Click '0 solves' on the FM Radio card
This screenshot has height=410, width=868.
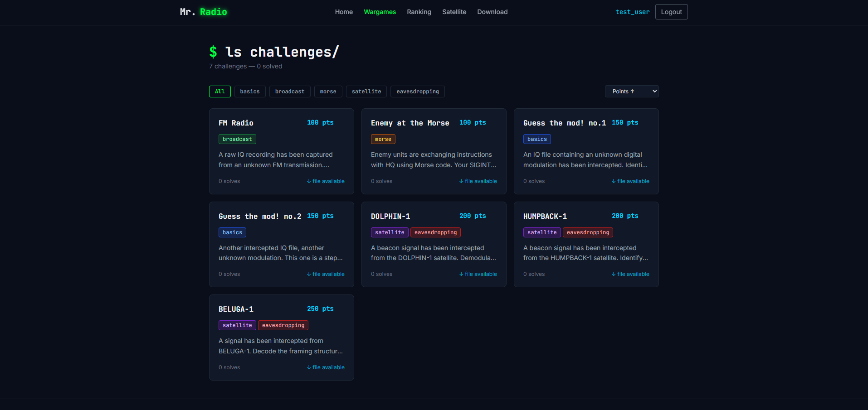click(x=229, y=181)
